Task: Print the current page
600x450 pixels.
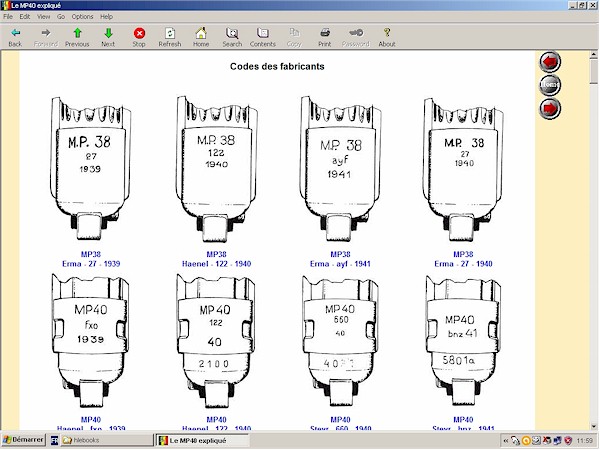Action: [x=325, y=38]
